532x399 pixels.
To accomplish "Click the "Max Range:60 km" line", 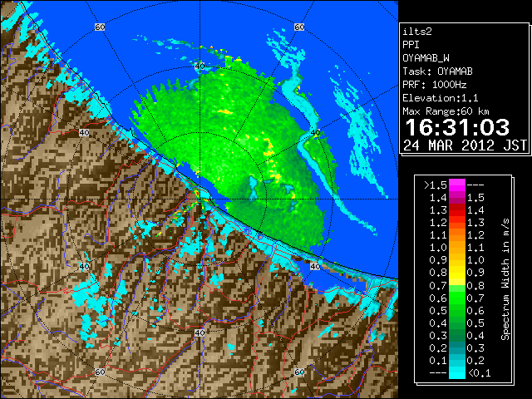I will 446,111.
